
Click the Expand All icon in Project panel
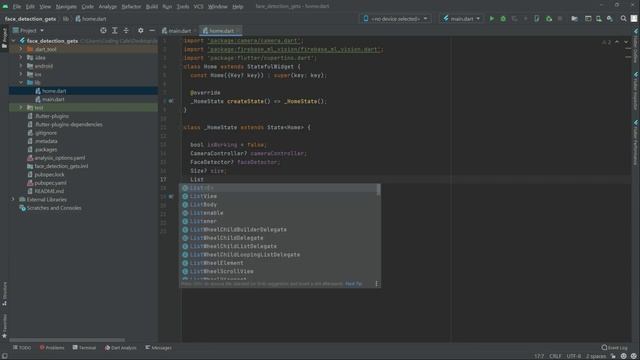coord(115,31)
